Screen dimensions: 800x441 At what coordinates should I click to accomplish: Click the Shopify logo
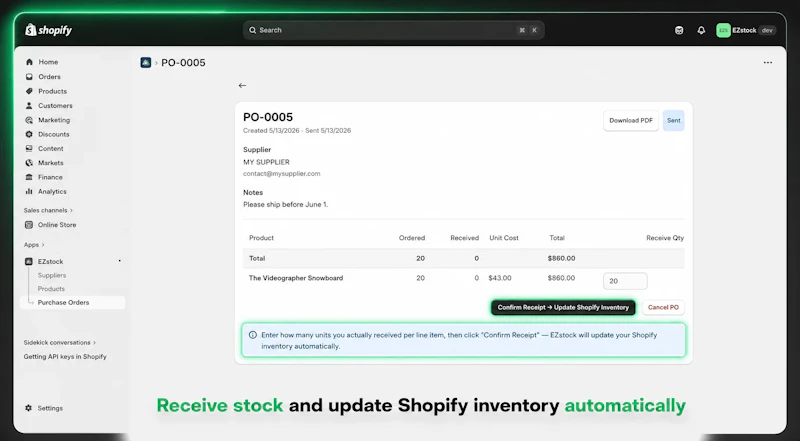48,30
